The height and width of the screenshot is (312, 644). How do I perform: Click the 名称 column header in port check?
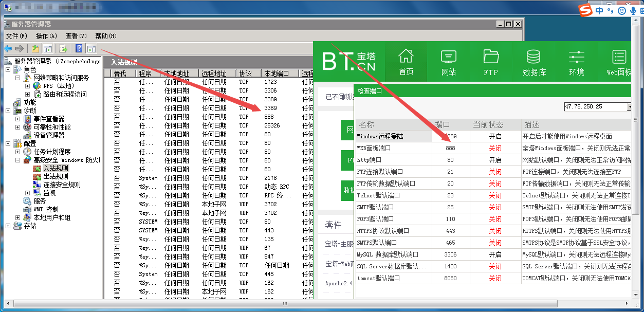point(394,124)
